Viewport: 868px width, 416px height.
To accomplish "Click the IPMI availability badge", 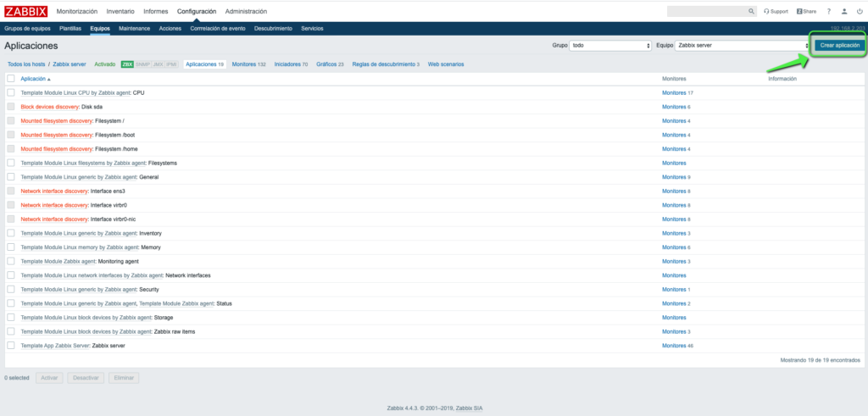I will [172, 64].
